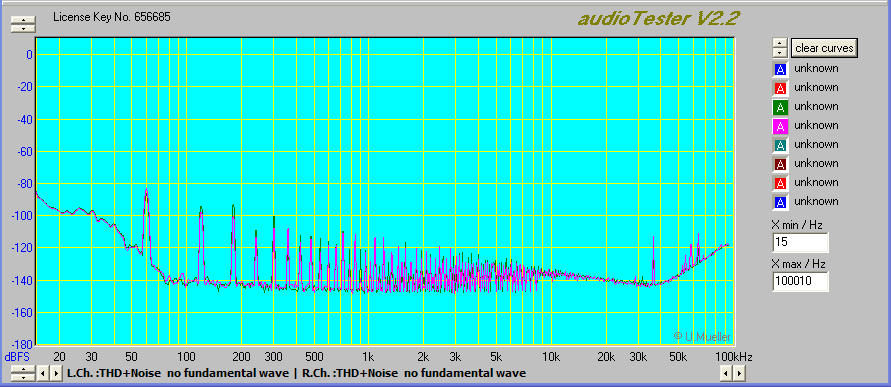Click left arrow button below 100kHz axis label
Screen dimensions: 891x387
tap(726, 373)
